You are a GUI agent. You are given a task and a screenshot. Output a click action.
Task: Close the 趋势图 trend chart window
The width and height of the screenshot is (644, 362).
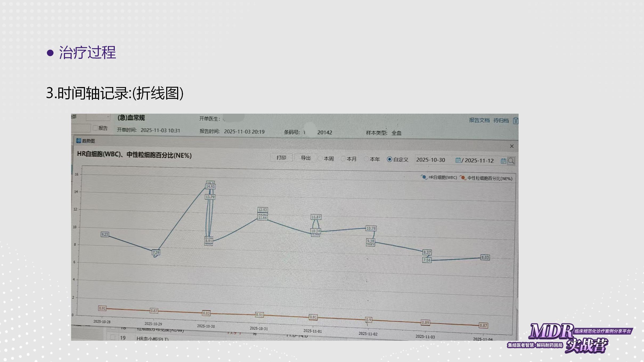click(x=512, y=146)
